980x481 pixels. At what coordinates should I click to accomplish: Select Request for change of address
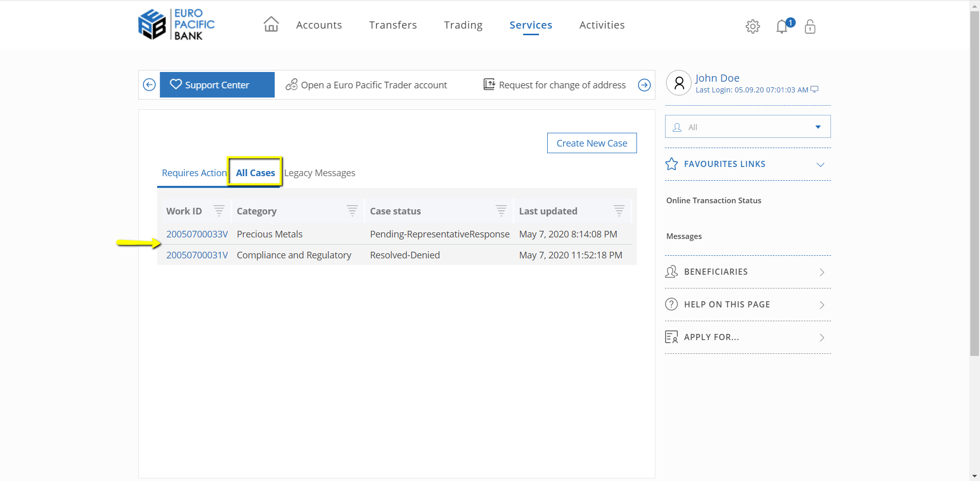[555, 85]
